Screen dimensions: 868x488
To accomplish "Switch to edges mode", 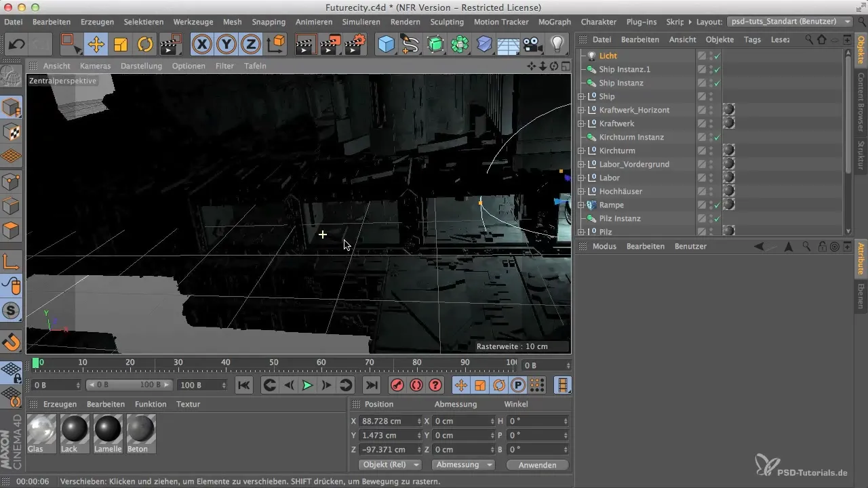I will [12, 206].
